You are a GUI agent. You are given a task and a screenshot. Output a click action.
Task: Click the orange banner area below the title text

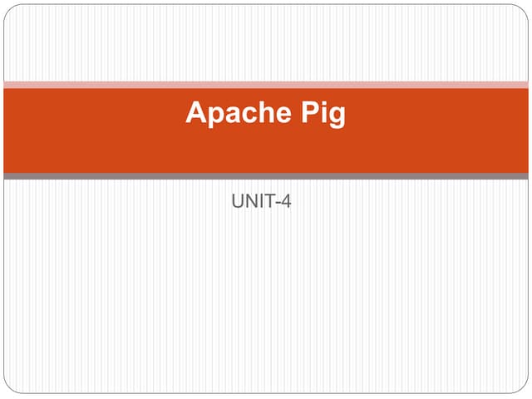pyautogui.click(x=266, y=154)
